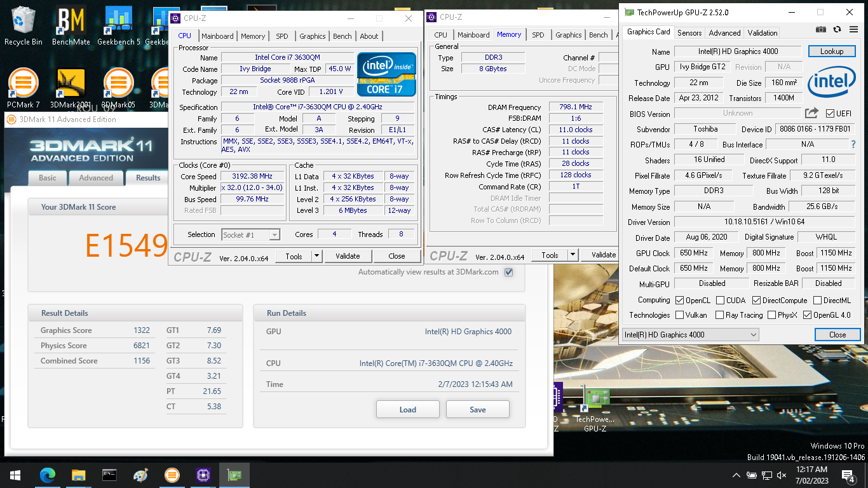
Task: Open the Recycle Bin desktop icon
Action: 24,27
